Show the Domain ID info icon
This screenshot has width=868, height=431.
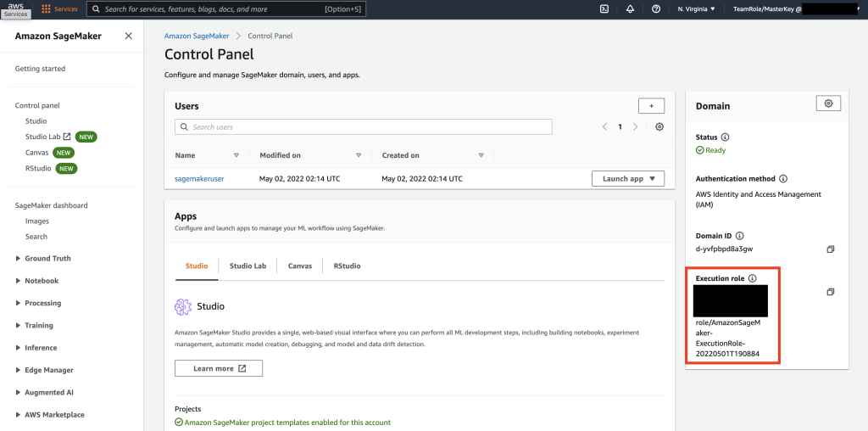point(739,236)
